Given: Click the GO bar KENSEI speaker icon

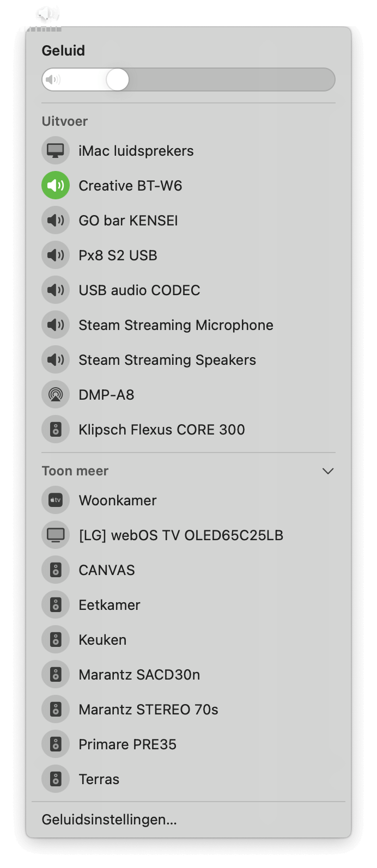Looking at the screenshot, I should (x=56, y=221).
